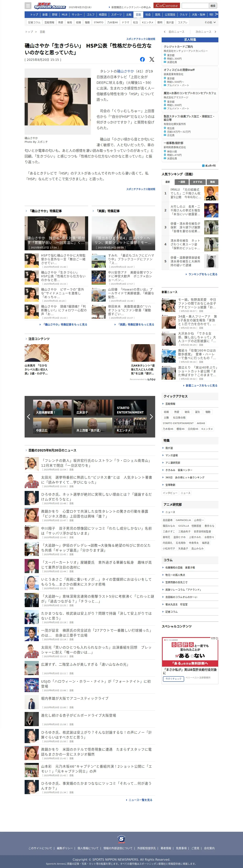Open the 競馬 nav tab

pyautogui.click(x=158, y=15)
